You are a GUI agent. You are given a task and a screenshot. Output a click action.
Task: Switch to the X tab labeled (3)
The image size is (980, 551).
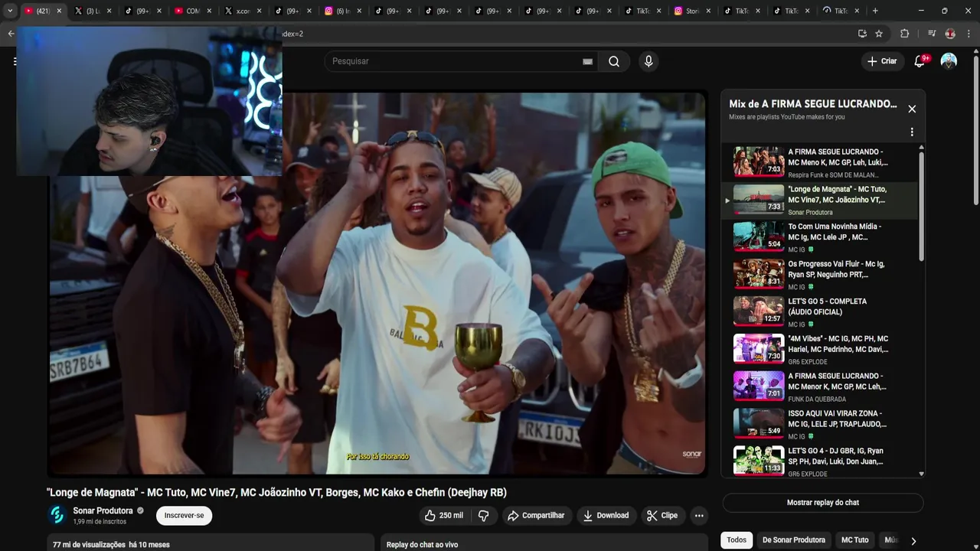coord(92,11)
